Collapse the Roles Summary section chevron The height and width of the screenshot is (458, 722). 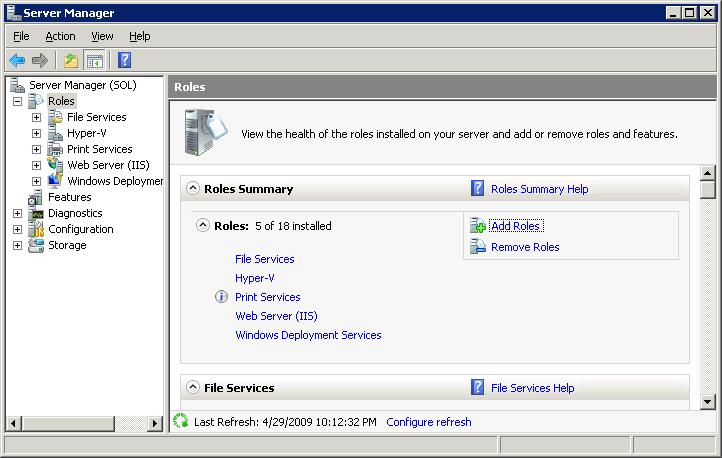[x=193, y=188]
